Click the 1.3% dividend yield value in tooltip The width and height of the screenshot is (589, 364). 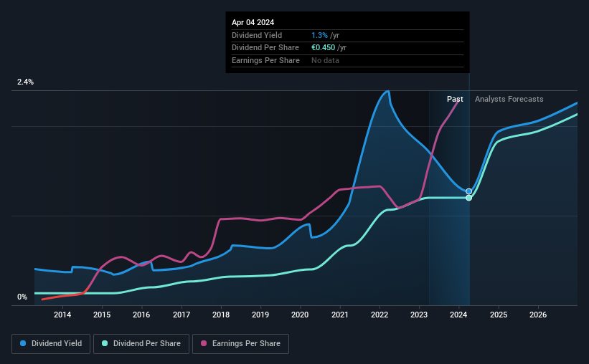coord(319,35)
